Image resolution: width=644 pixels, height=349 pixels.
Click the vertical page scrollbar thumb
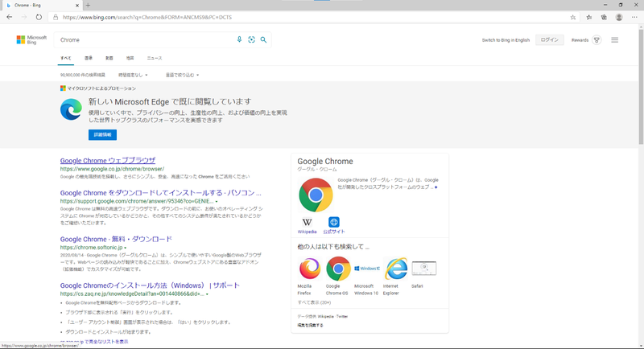click(x=641, y=86)
